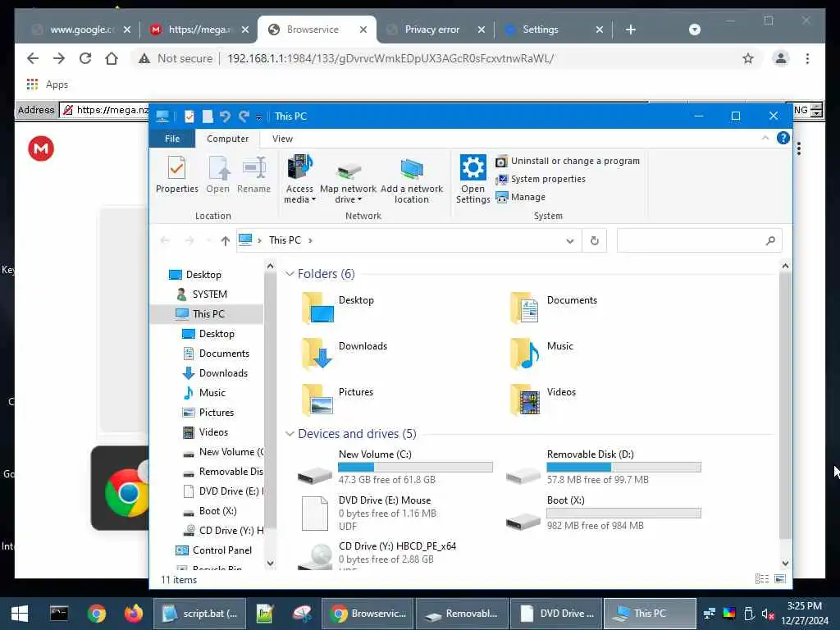Select the Removable Disk (D:) drive
Screen dimensions: 840x630
(603, 468)
